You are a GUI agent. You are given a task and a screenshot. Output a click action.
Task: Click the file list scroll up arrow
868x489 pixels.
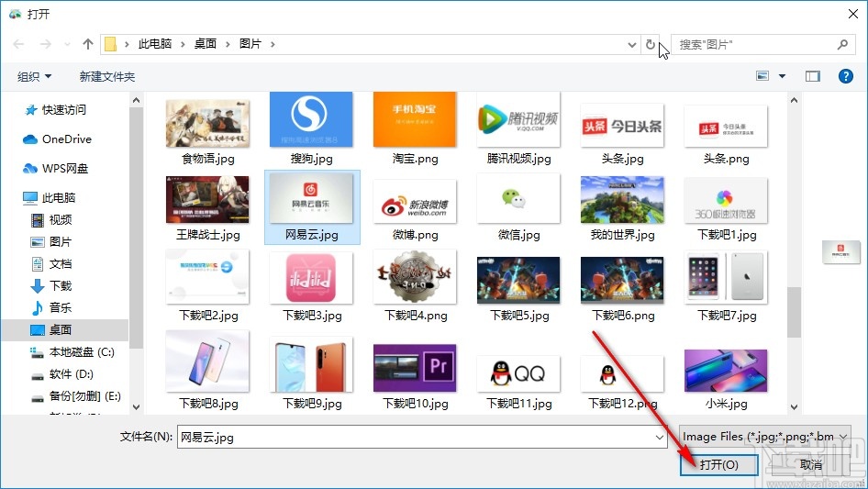tap(794, 100)
